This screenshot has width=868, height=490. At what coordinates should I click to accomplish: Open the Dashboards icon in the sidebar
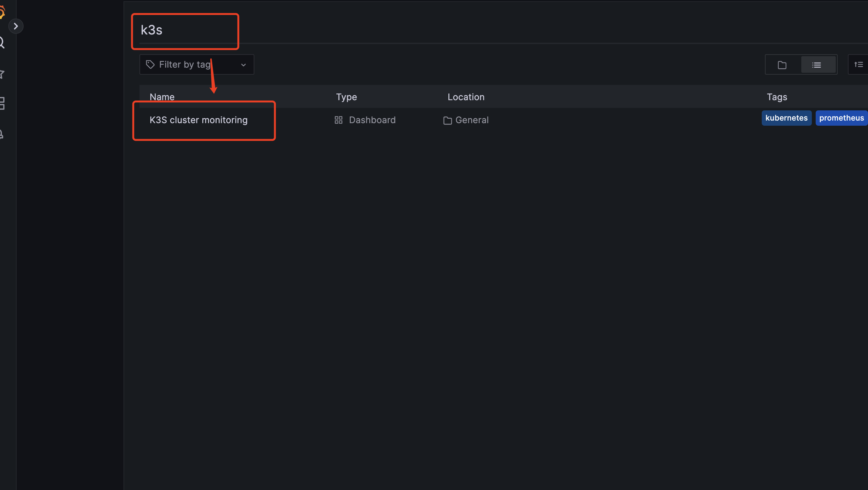[2, 103]
